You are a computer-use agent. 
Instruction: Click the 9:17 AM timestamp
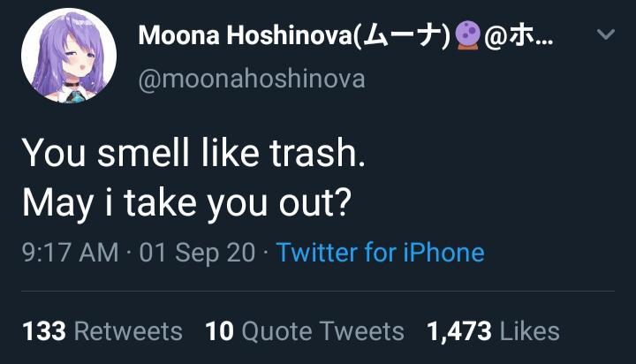[x=69, y=253]
